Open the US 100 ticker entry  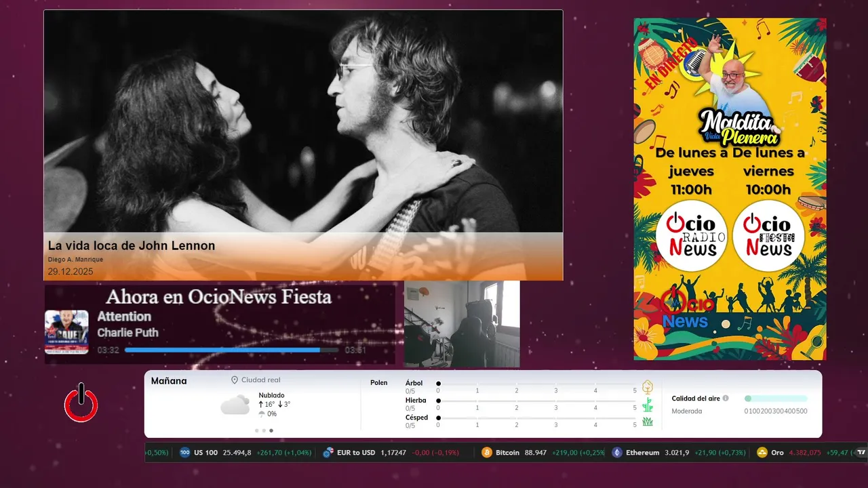(x=245, y=453)
